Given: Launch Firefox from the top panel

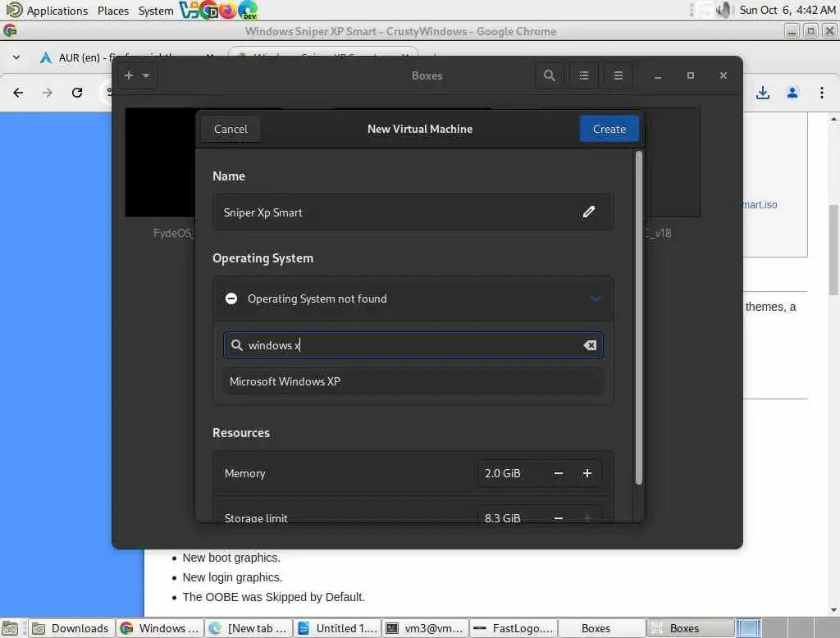Looking at the screenshot, I should (x=228, y=10).
